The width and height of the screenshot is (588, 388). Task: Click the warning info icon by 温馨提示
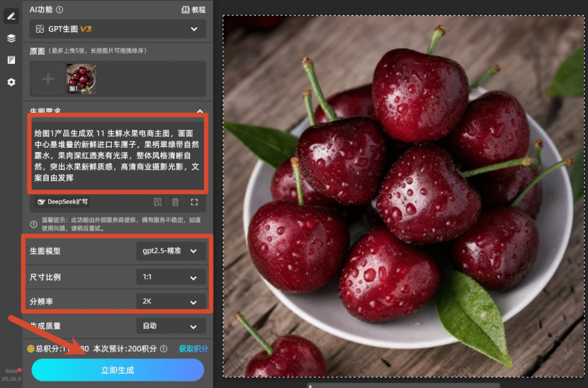coord(34,224)
